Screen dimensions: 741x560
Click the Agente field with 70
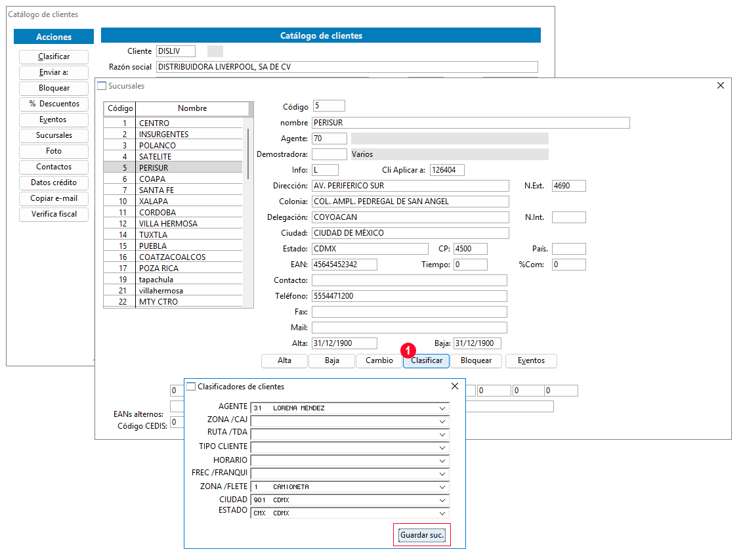[329, 139]
